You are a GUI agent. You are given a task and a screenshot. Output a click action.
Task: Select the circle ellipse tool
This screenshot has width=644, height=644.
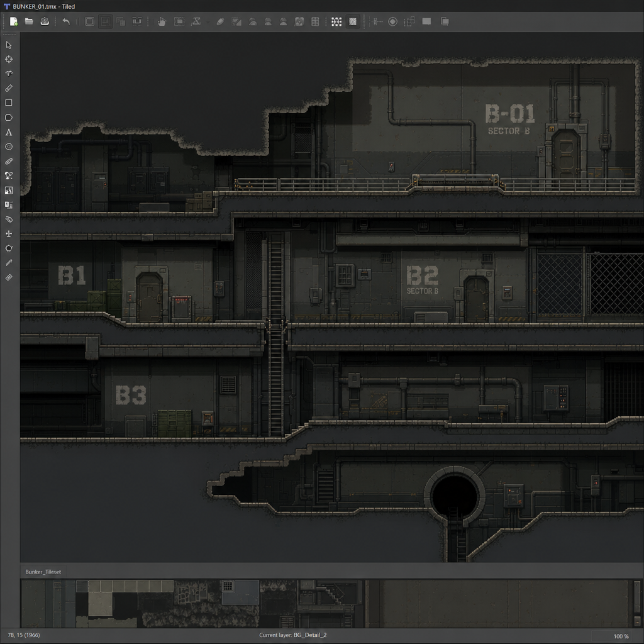tap(9, 147)
